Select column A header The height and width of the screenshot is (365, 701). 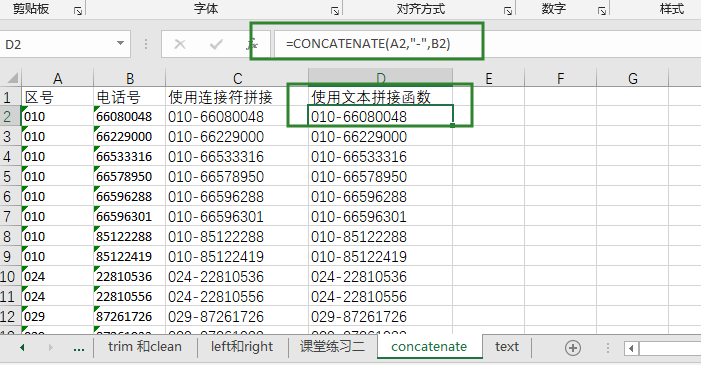click(x=58, y=78)
